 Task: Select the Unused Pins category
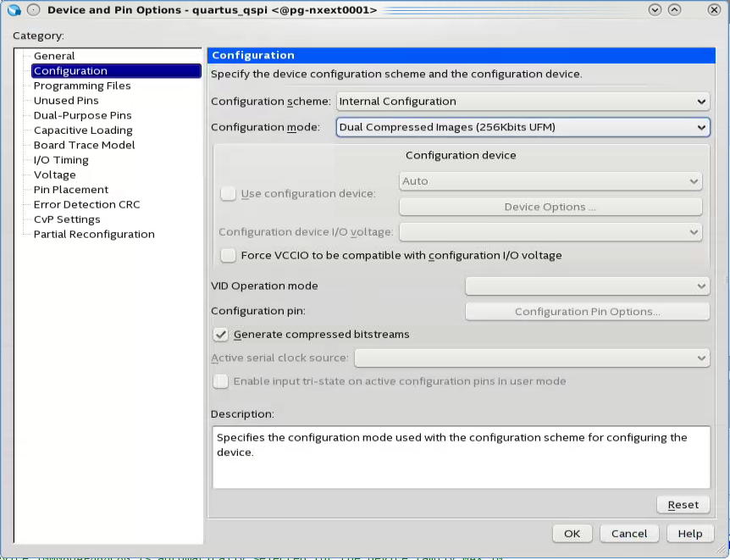[66, 101]
